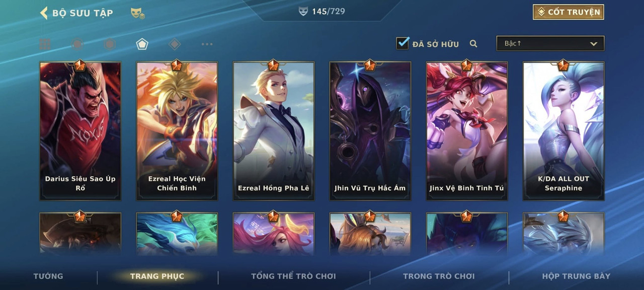Select the grid all-tiers filter icon
644x290 pixels.
[x=45, y=44]
